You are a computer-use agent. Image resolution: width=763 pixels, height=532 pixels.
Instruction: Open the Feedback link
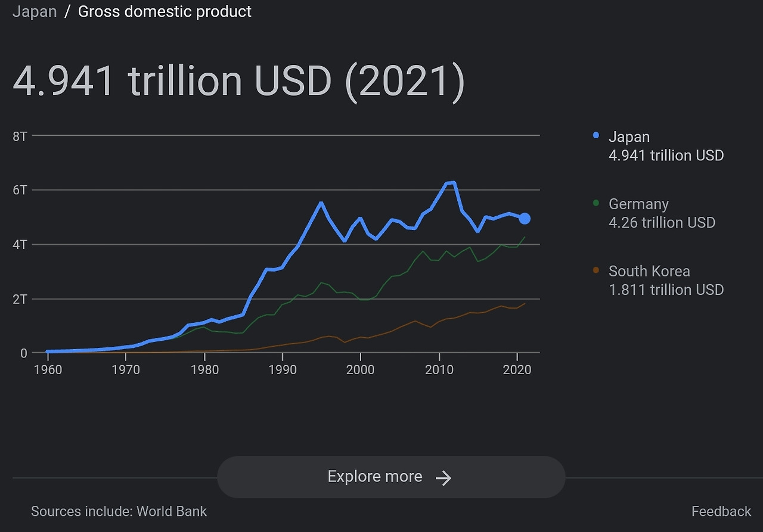tap(721, 511)
